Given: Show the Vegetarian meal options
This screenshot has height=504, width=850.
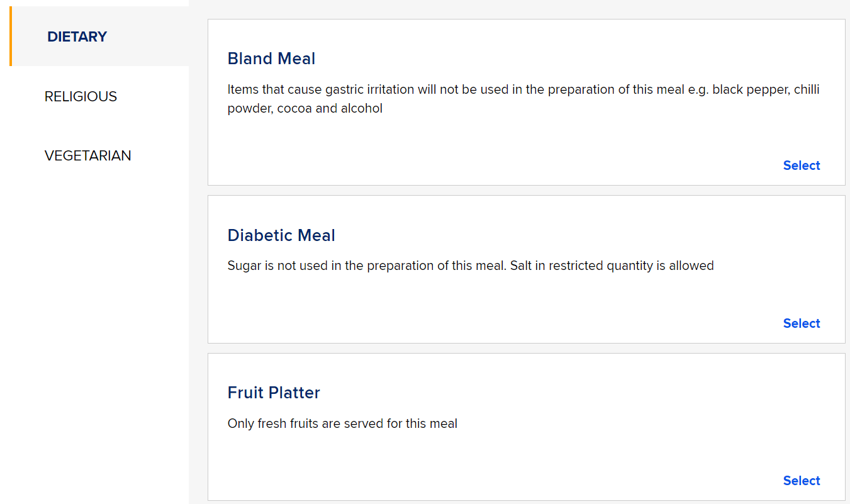Looking at the screenshot, I should [x=88, y=155].
